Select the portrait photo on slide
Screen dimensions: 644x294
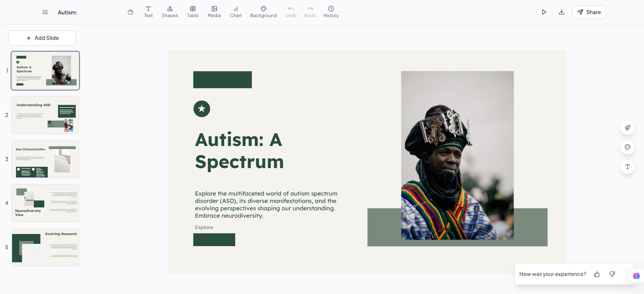click(457, 155)
